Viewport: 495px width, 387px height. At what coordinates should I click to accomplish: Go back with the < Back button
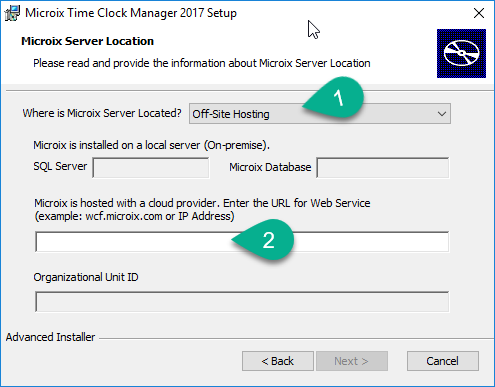pos(278,361)
